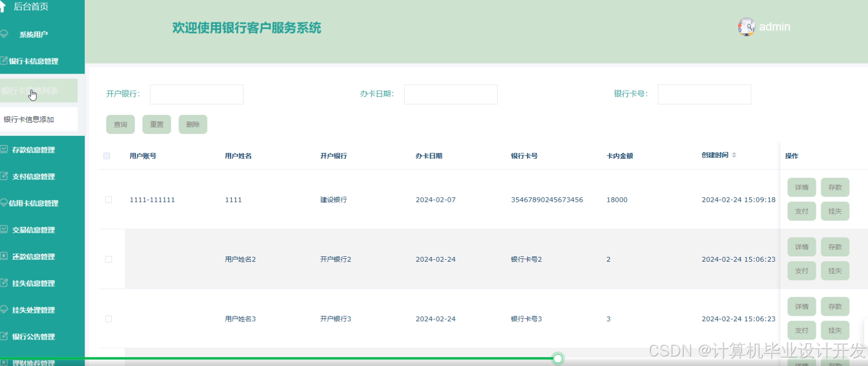Focus the 办卡日期 search field
Viewport: 868px width, 366px height.
click(x=451, y=94)
